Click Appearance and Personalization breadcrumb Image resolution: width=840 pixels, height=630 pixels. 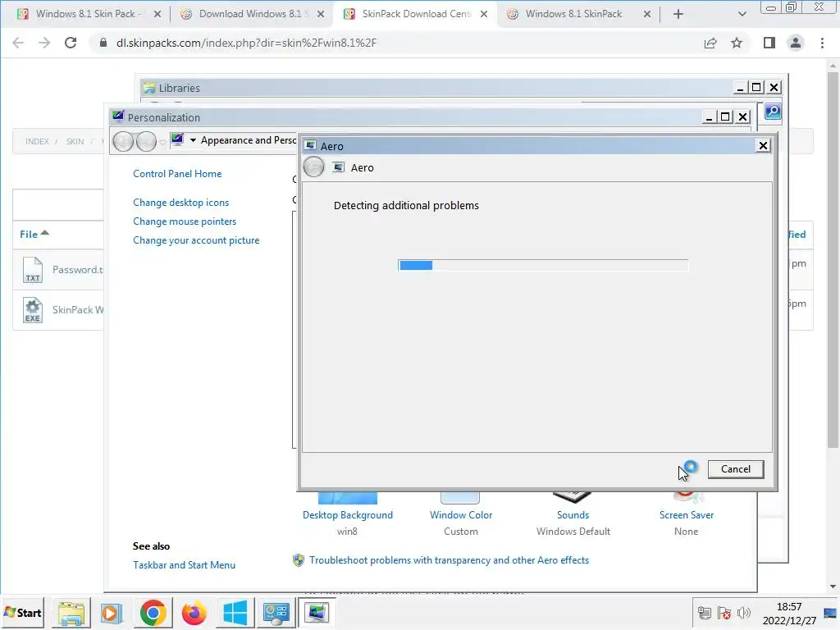tap(249, 140)
